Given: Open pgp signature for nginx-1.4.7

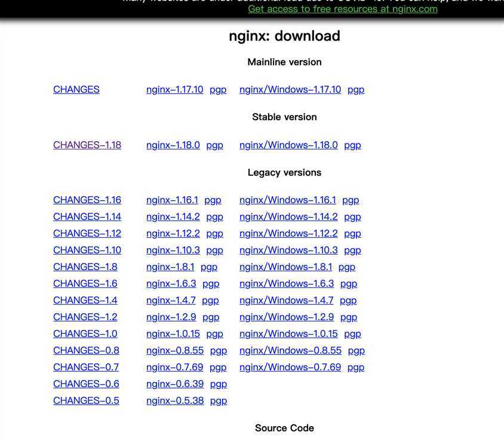Looking at the screenshot, I should [x=211, y=301].
